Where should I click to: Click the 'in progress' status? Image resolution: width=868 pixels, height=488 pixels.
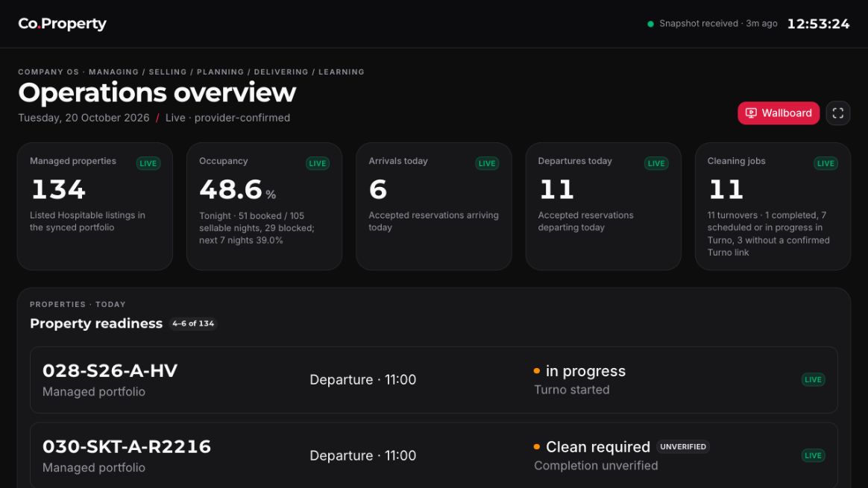coord(585,371)
